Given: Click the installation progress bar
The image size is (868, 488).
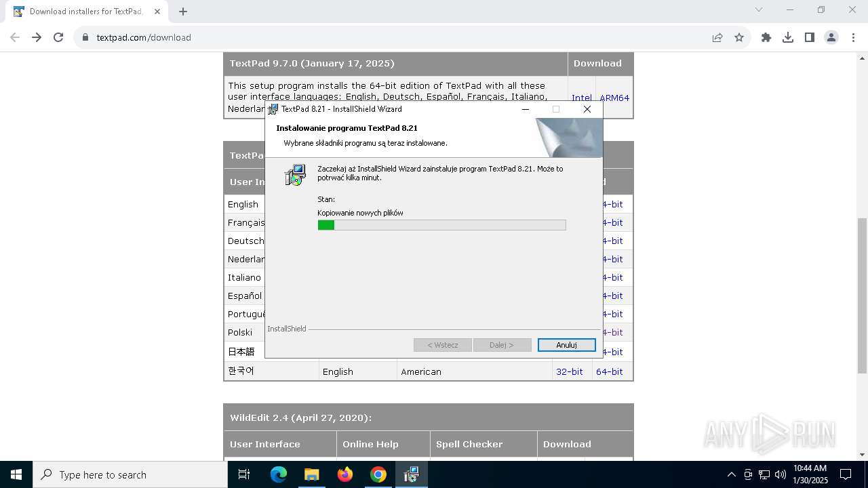Looking at the screenshot, I should 441,225.
